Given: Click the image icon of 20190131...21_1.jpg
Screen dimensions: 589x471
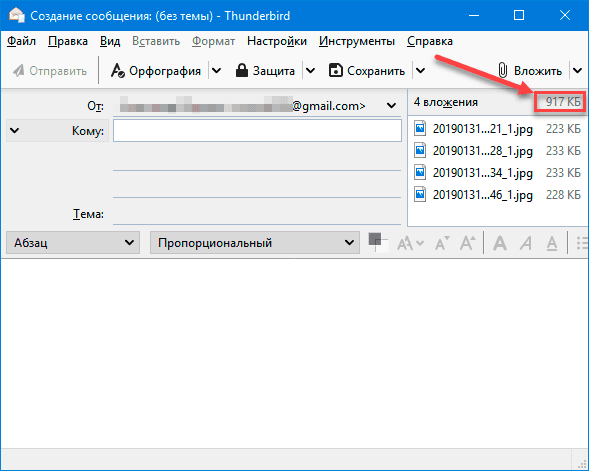Looking at the screenshot, I should [x=420, y=128].
